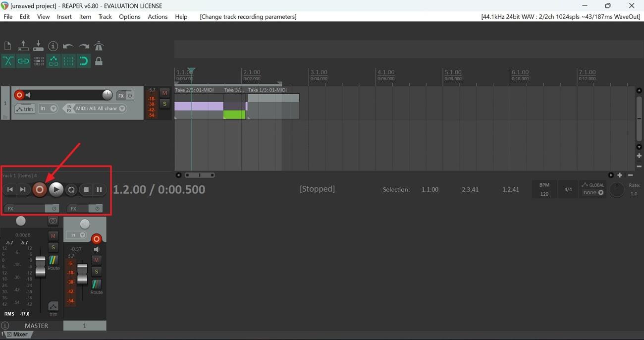Mute track 1 with the M button
Screen dimensions: 644x340
tap(164, 93)
